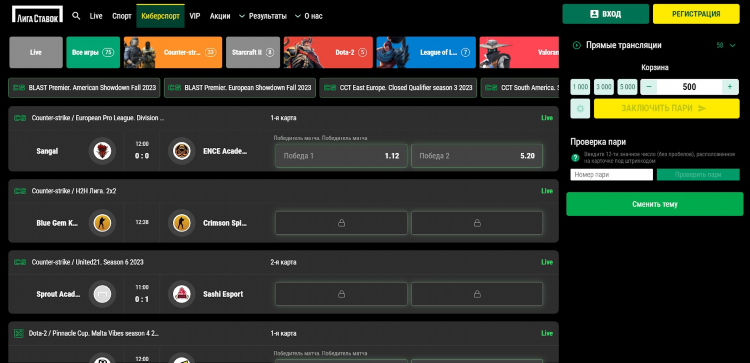Toggle the Live games filter tile

coord(36,53)
